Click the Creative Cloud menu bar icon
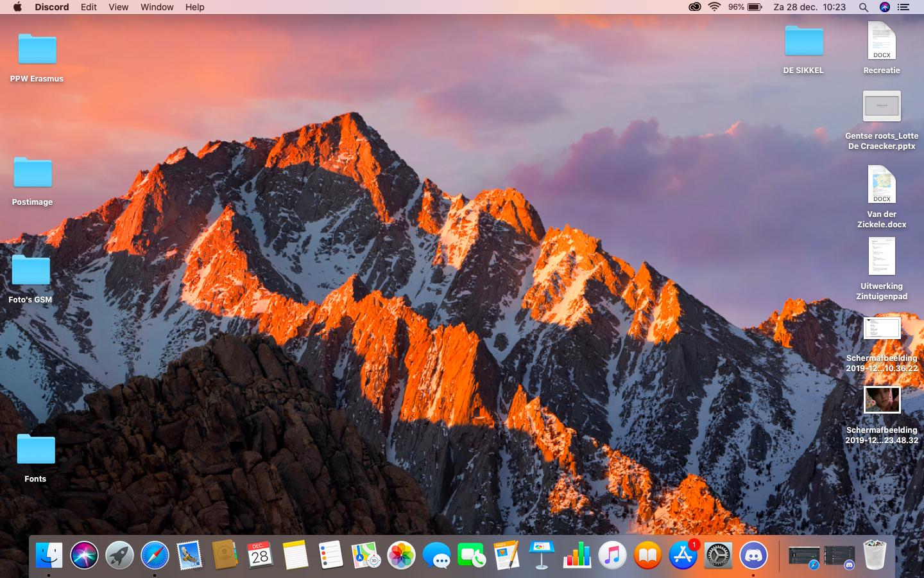The height and width of the screenshot is (578, 924). [694, 7]
